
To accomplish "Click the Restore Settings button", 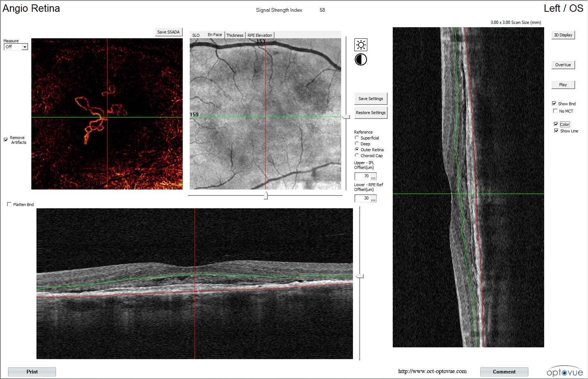I will pos(371,113).
